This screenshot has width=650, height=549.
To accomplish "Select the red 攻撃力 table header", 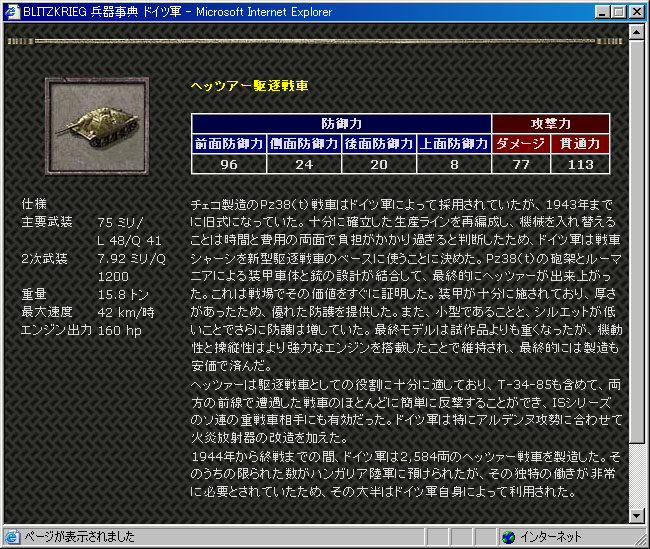I will coord(550,123).
